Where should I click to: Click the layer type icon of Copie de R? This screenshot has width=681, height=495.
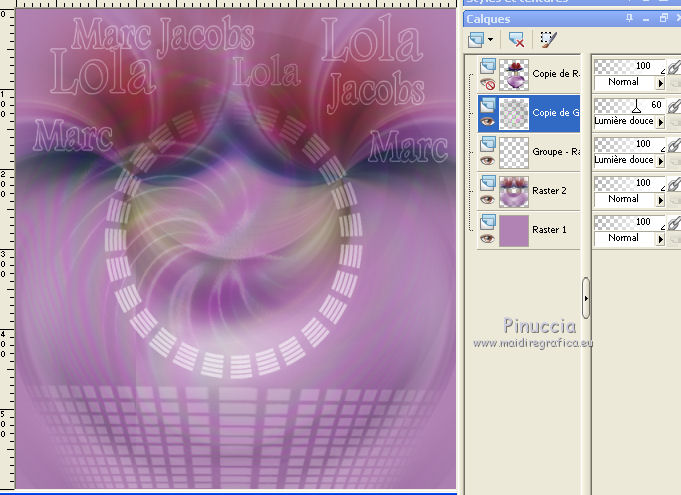[x=488, y=66]
